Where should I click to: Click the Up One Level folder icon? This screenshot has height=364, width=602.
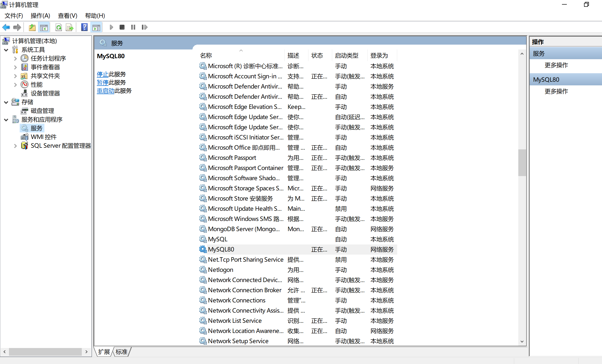(32, 27)
